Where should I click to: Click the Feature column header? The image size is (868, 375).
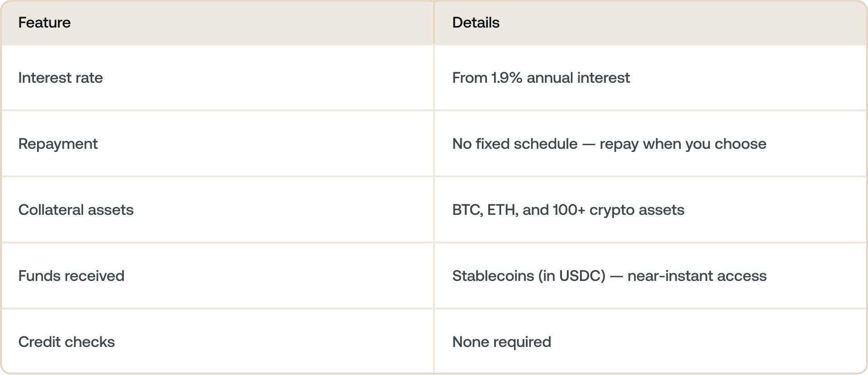click(44, 23)
